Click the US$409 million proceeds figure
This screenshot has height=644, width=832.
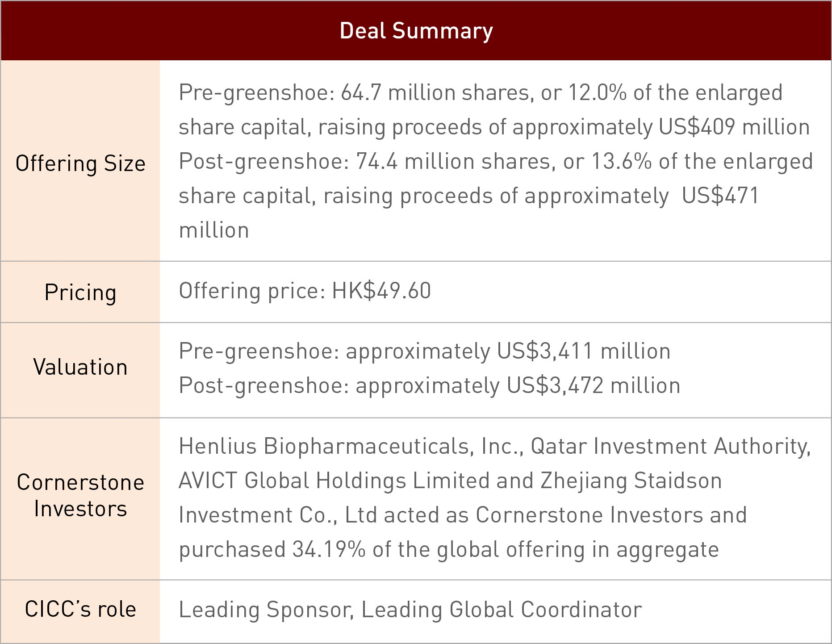click(x=734, y=127)
